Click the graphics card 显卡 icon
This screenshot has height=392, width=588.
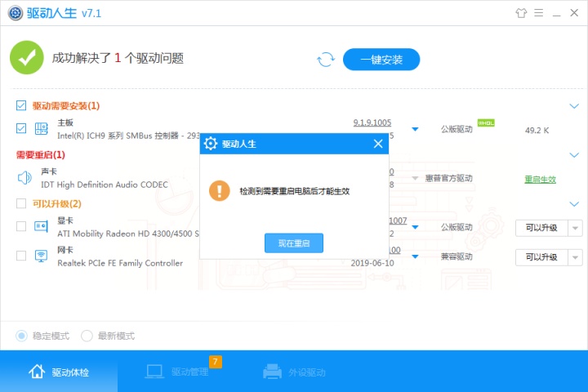click(41, 226)
